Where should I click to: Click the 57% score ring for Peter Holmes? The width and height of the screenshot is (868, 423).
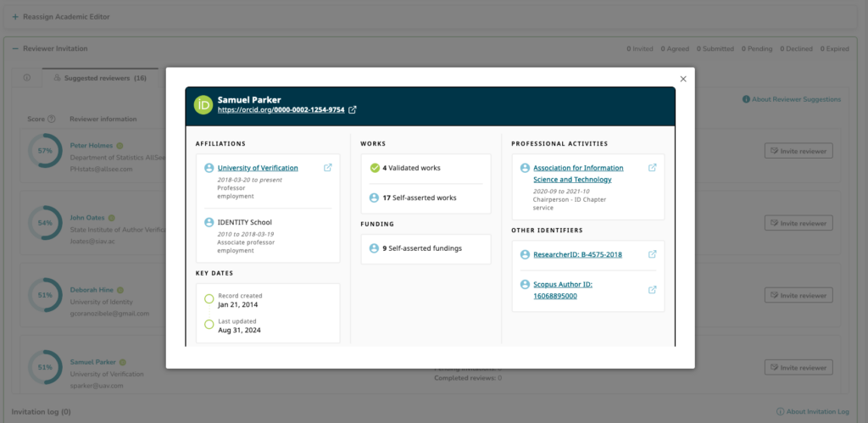coord(45,151)
